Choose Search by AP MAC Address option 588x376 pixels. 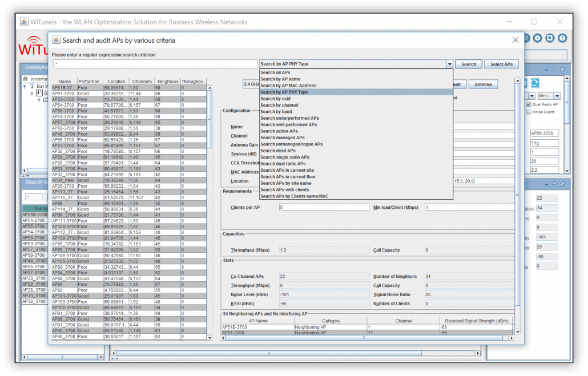tap(356, 86)
